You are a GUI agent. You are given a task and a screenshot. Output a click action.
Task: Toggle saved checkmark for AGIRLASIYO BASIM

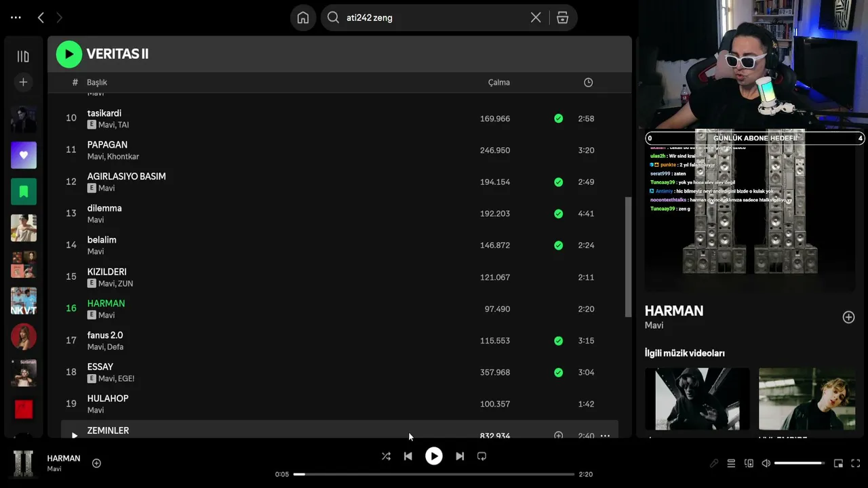(x=558, y=182)
